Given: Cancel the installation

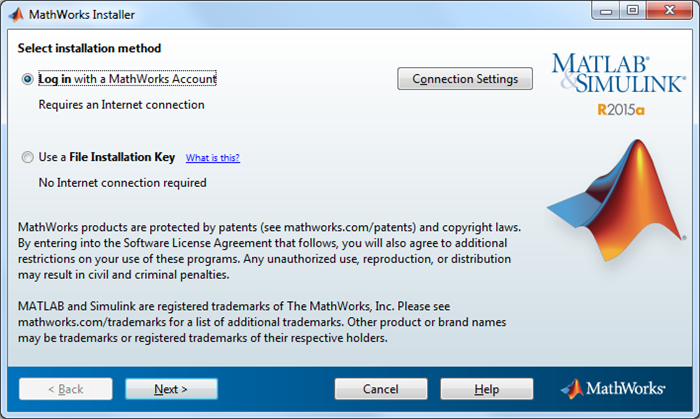Looking at the screenshot, I should coord(380,388).
